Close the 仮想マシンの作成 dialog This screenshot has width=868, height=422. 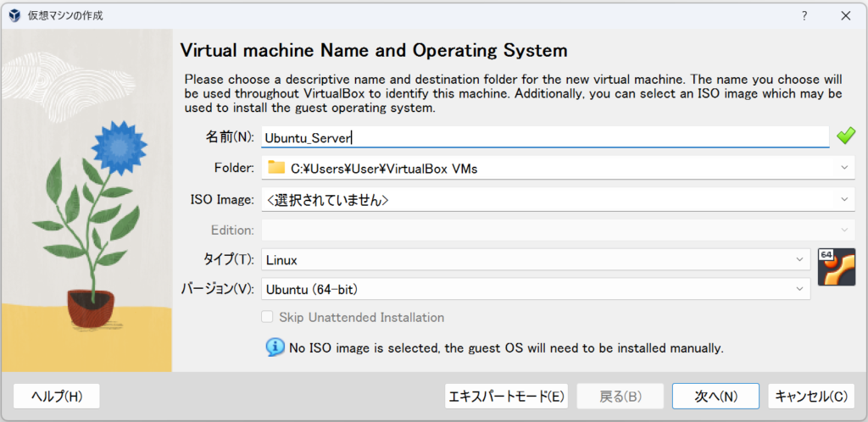846,16
